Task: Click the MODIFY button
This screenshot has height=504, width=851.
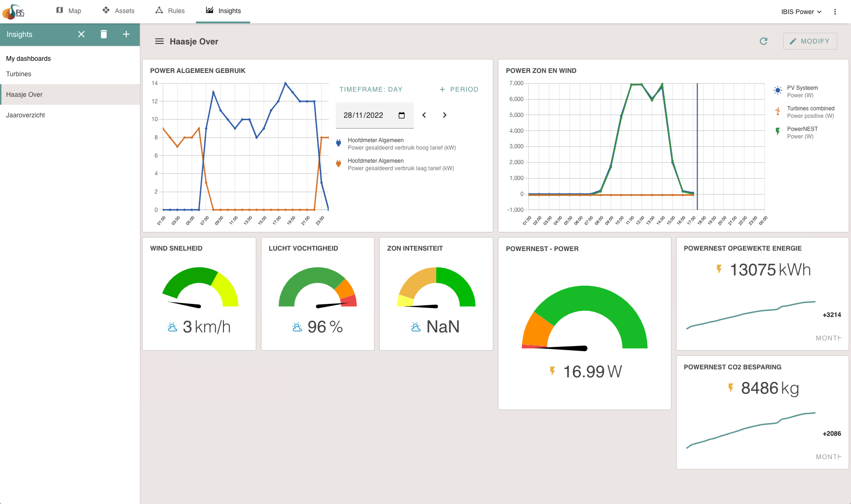Action: [x=810, y=41]
